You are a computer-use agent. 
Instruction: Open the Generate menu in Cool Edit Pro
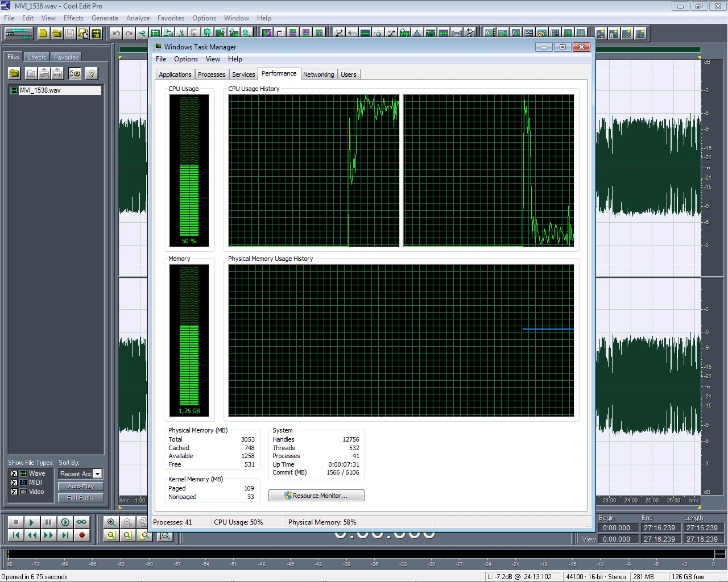tap(105, 18)
